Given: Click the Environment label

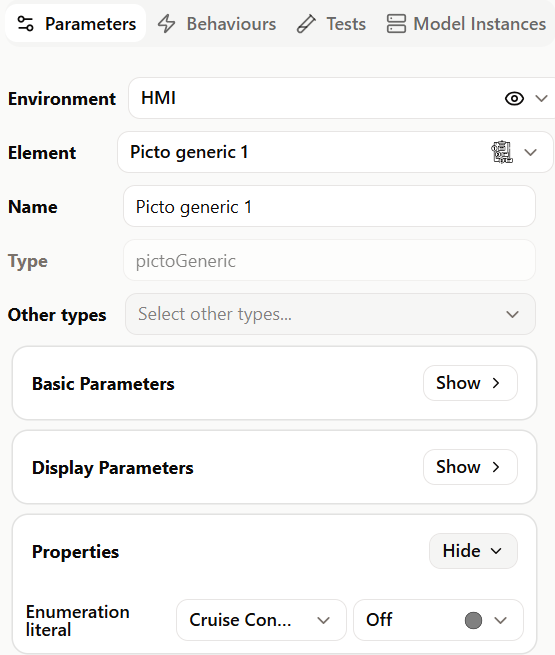Looking at the screenshot, I should [x=62, y=99].
